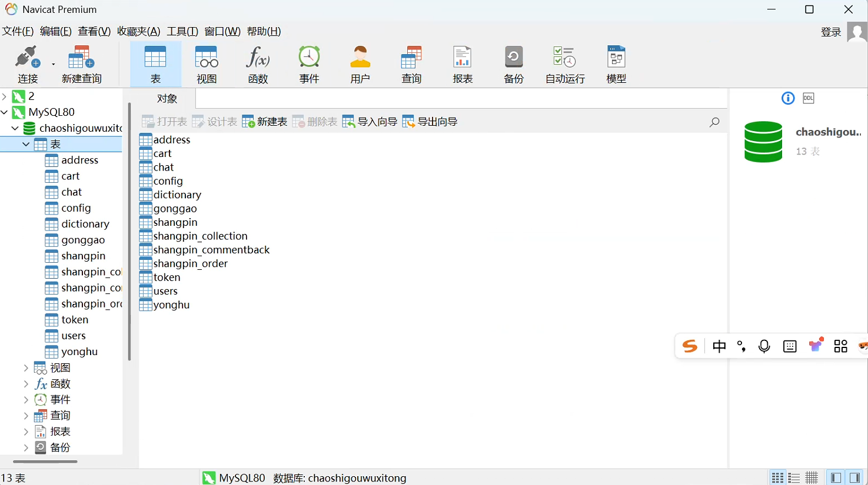Open the Sogou soft keyboard icon
This screenshot has width=868, height=485.
[790, 346]
